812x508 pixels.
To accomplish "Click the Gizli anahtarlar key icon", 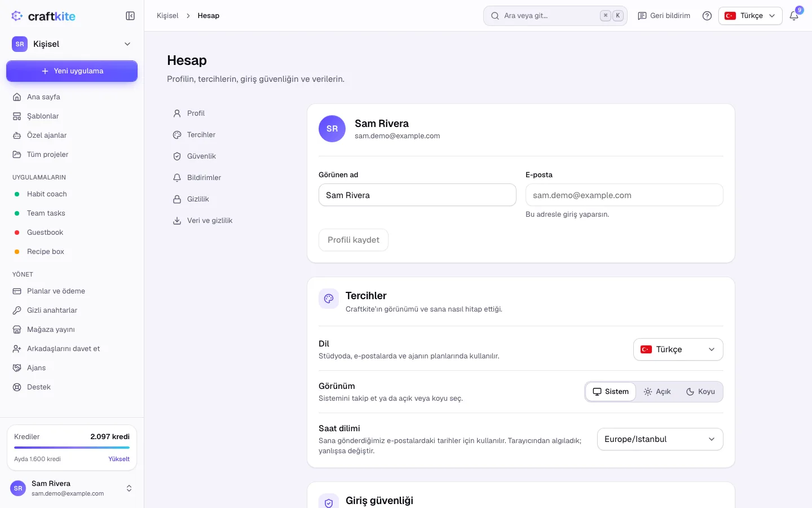I will coord(17,310).
